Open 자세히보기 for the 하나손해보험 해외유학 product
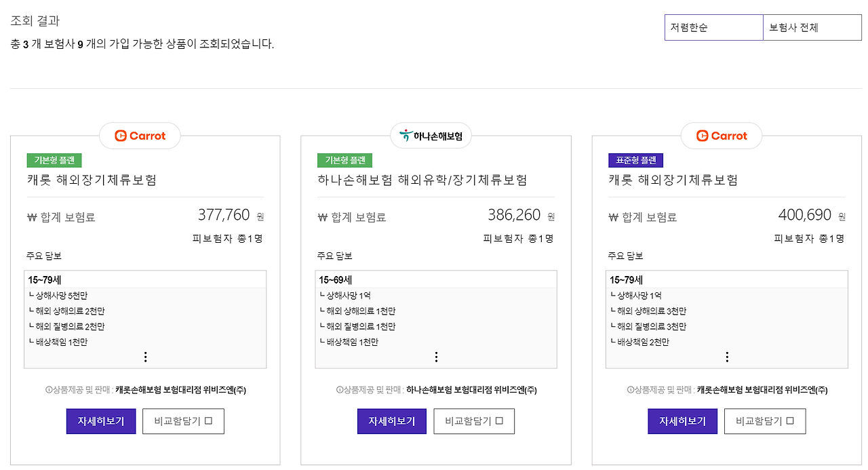The height and width of the screenshot is (470, 868). (x=391, y=420)
